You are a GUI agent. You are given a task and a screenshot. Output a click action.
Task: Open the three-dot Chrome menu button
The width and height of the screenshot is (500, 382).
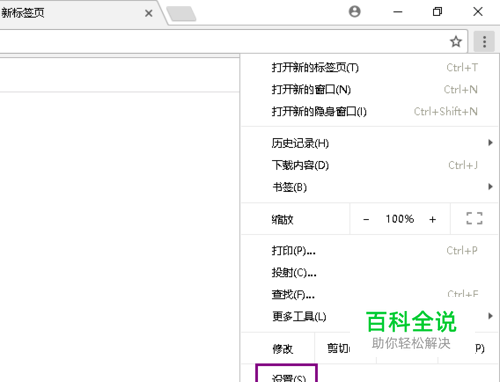[x=484, y=42]
